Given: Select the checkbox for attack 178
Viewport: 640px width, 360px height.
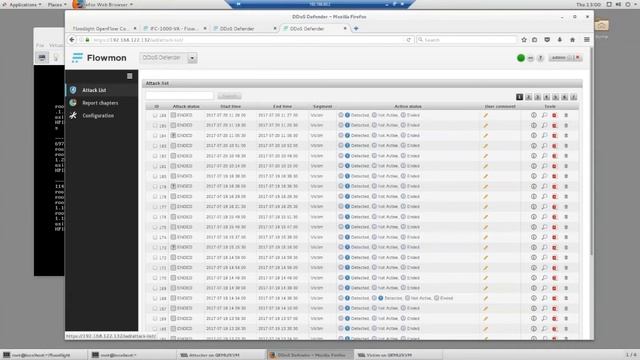Looking at the screenshot, I should click(x=155, y=197).
